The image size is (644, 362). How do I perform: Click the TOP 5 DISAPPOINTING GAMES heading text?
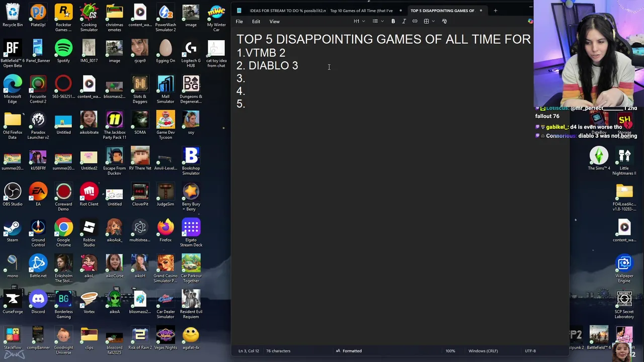pyautogui.click(x=383, y=39)
